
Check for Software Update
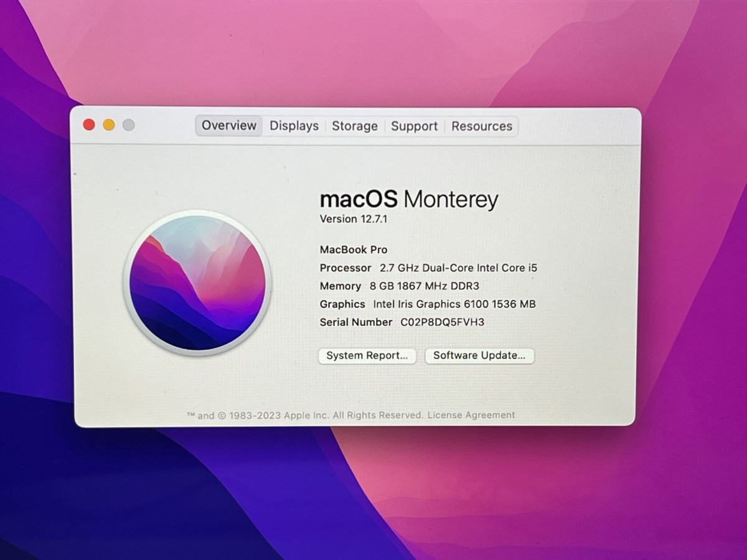pyautogui.click(x=479, y=356)
